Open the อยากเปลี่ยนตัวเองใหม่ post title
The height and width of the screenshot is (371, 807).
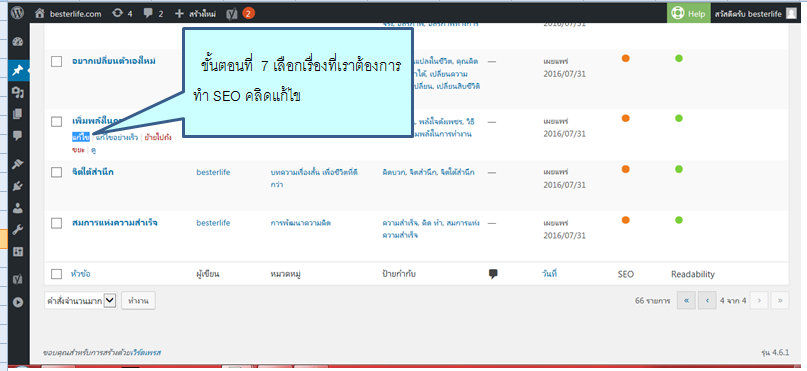coord(114,61)
